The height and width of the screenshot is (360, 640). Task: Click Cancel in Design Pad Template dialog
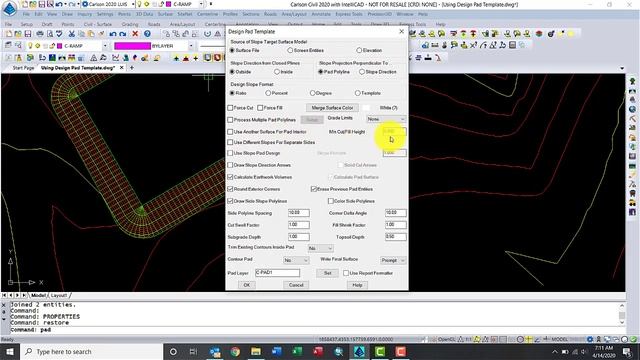(296, 285)
